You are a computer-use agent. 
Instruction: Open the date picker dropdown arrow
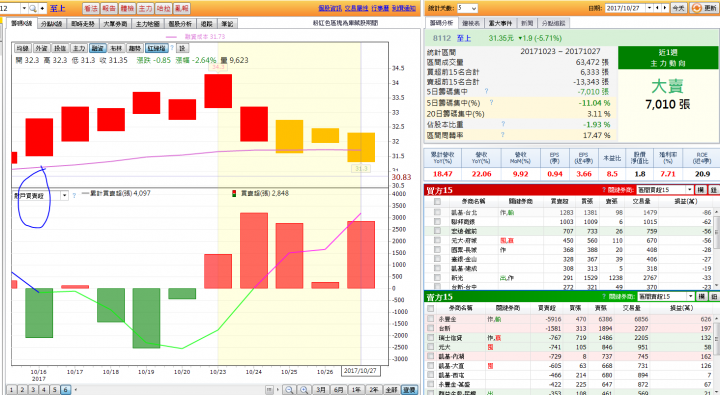coord(649,8)
